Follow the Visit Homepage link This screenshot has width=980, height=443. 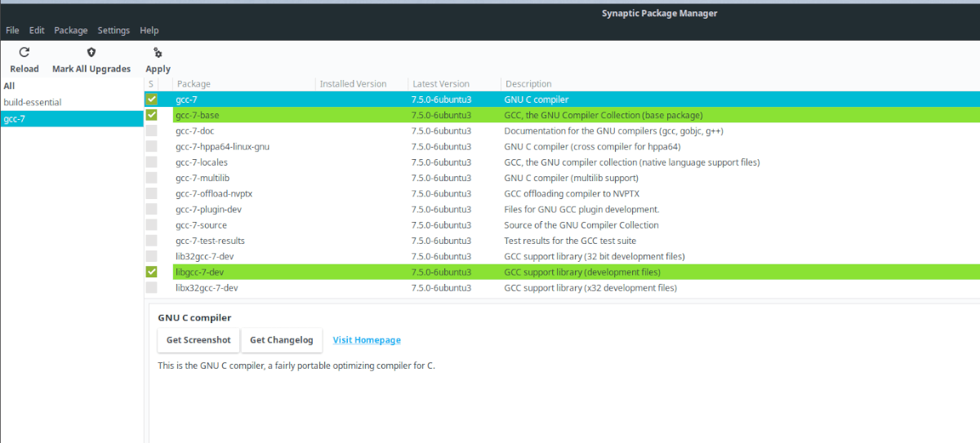[x=367, y=340]
